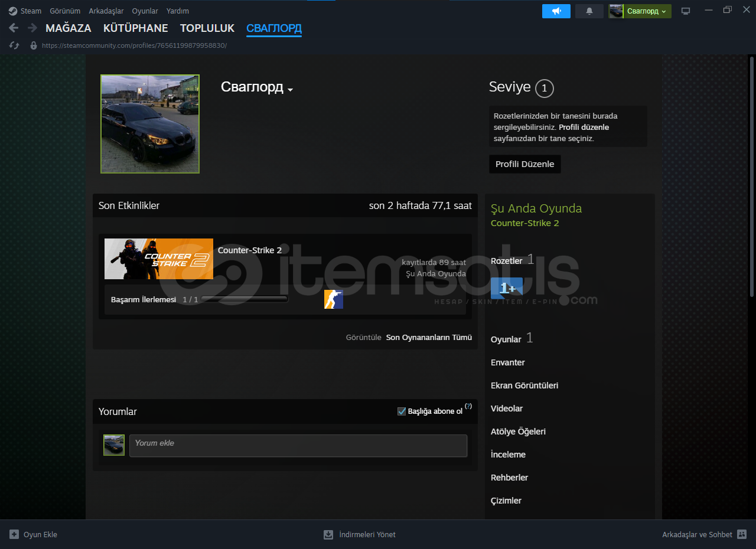Open the Oyunlar menu

click(x=145, y=11)
